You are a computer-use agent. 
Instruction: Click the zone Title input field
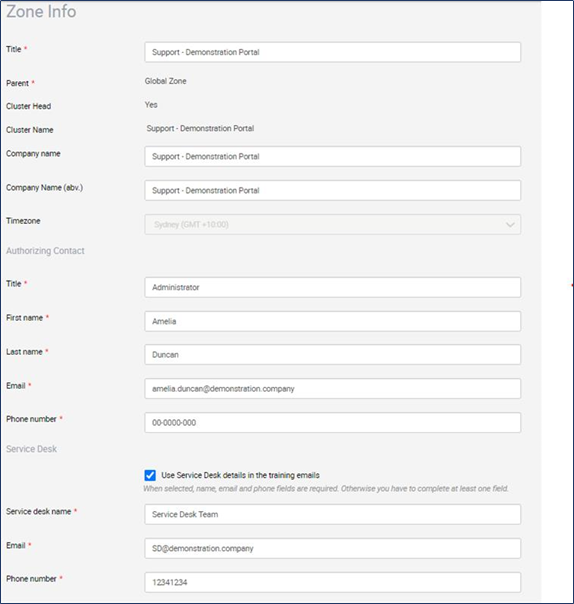(x=332, y=52)
